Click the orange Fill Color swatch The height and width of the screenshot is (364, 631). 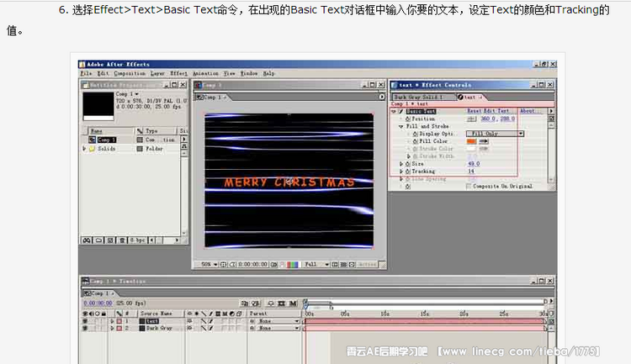pos(471,141)
